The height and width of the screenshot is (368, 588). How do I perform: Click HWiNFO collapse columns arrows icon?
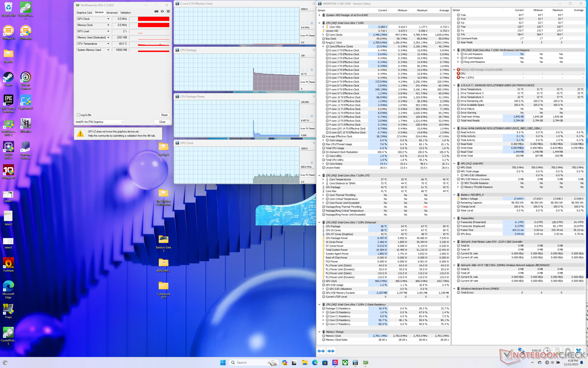click(331, 351)
